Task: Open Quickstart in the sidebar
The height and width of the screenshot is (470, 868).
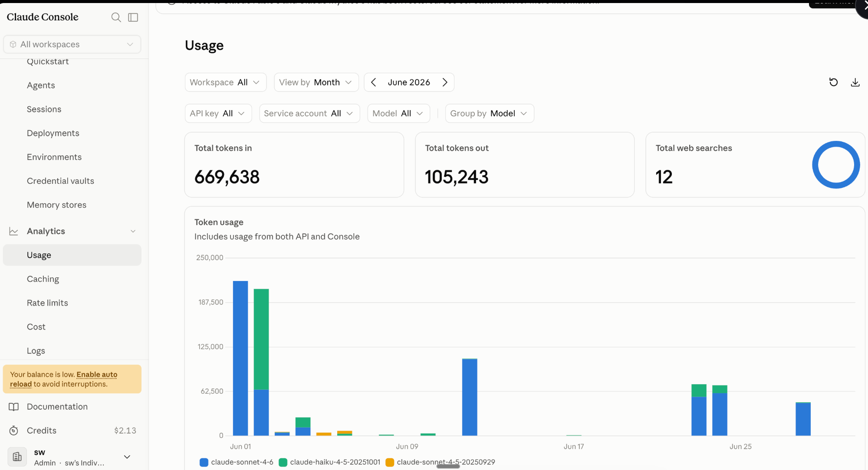Action: (x=48, y=62)
